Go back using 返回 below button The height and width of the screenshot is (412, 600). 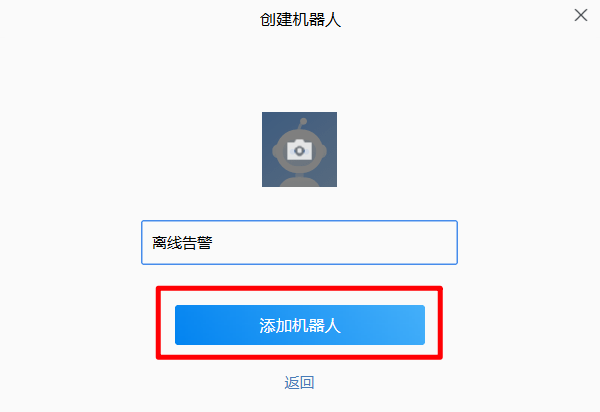299,382
